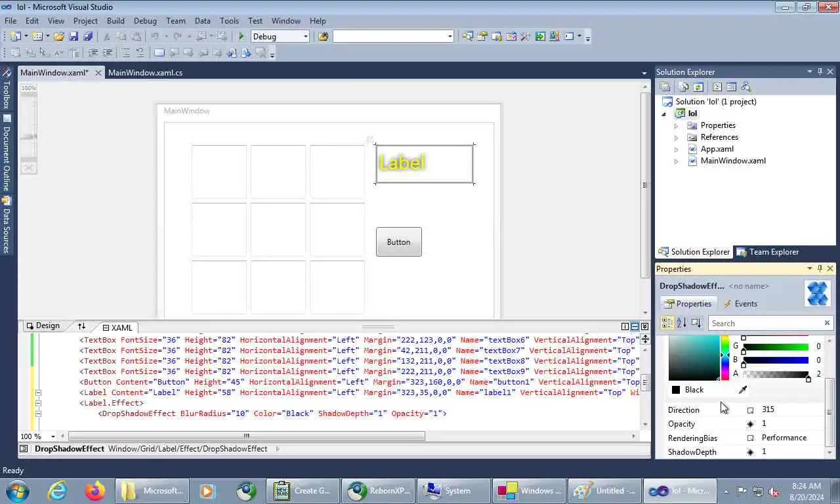Click the Object Browser toolbar icon
Screen dimensions: 840x504
(x=511, y=37)
